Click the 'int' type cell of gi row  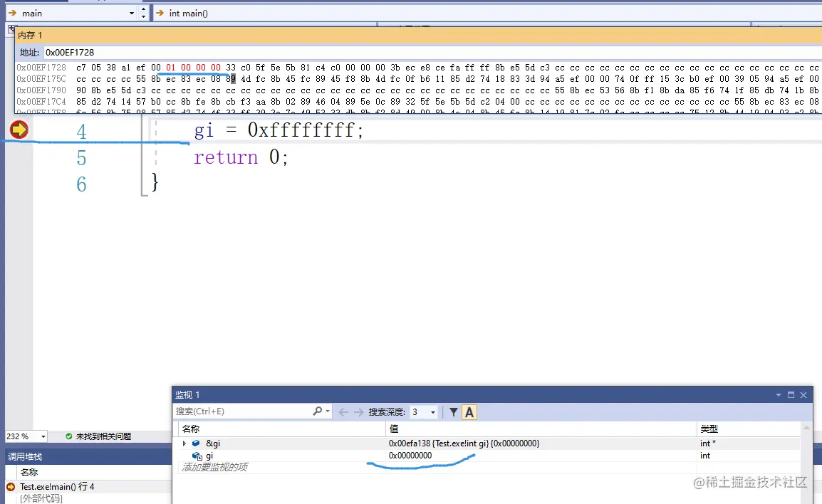(x=705, y=456)
